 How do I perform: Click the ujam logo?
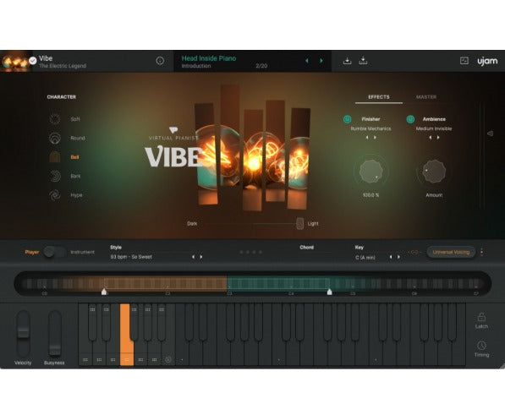coord(487,61)
